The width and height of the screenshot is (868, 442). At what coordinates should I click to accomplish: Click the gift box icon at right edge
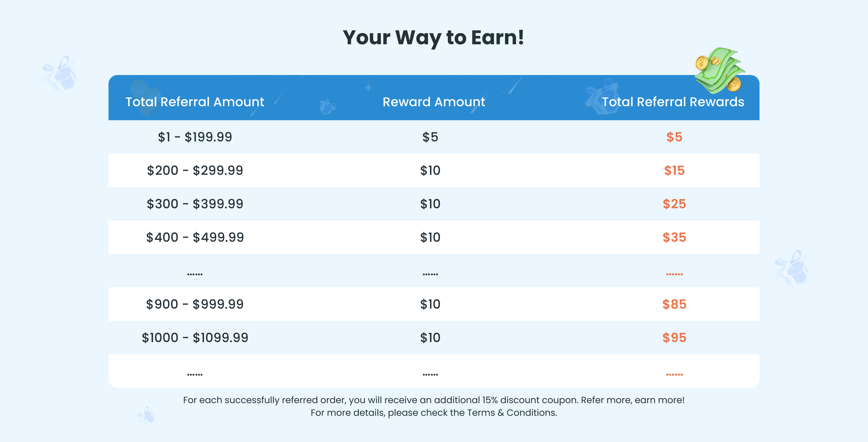793,268
